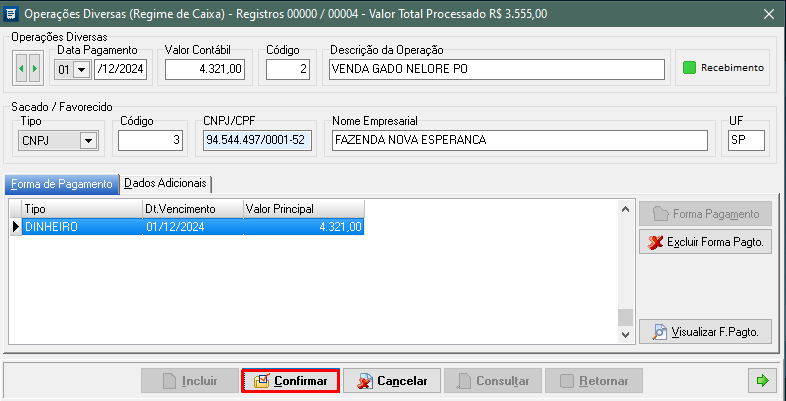
Task: Switch to the Dados Adicionais tab
Action: [167, 183]
